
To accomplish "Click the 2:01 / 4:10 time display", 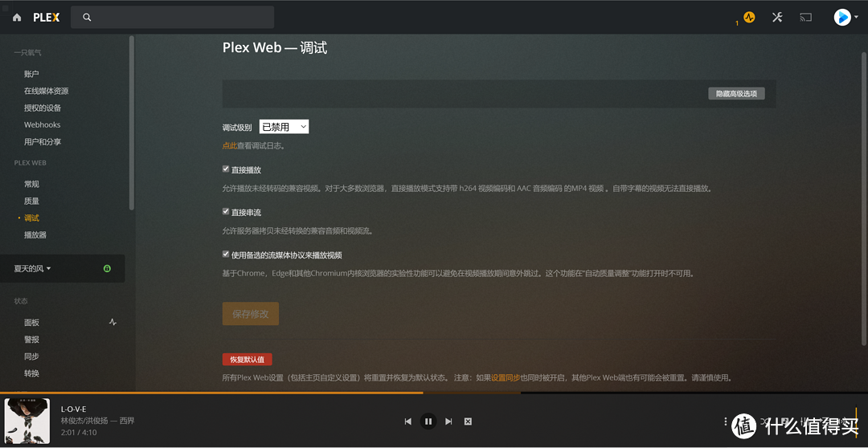I will click(77, 433).
